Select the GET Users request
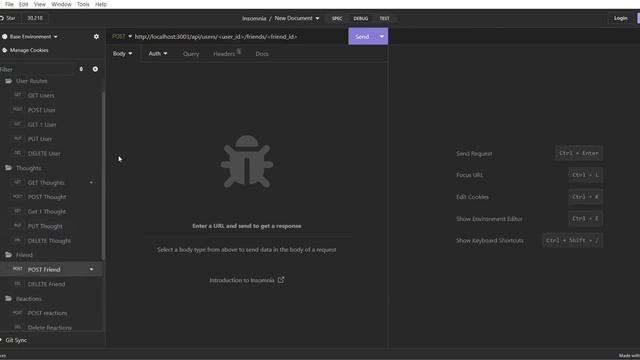640x360 pixels. (41, 96)
